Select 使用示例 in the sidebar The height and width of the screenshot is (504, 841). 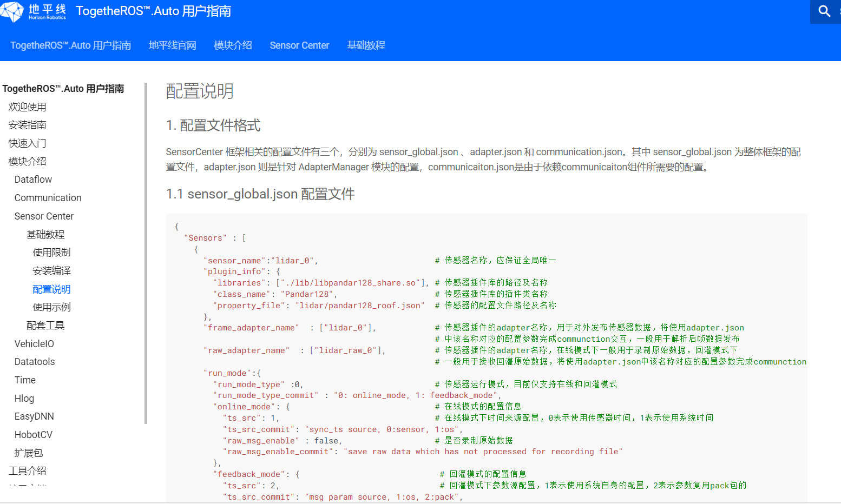[51, 307]
